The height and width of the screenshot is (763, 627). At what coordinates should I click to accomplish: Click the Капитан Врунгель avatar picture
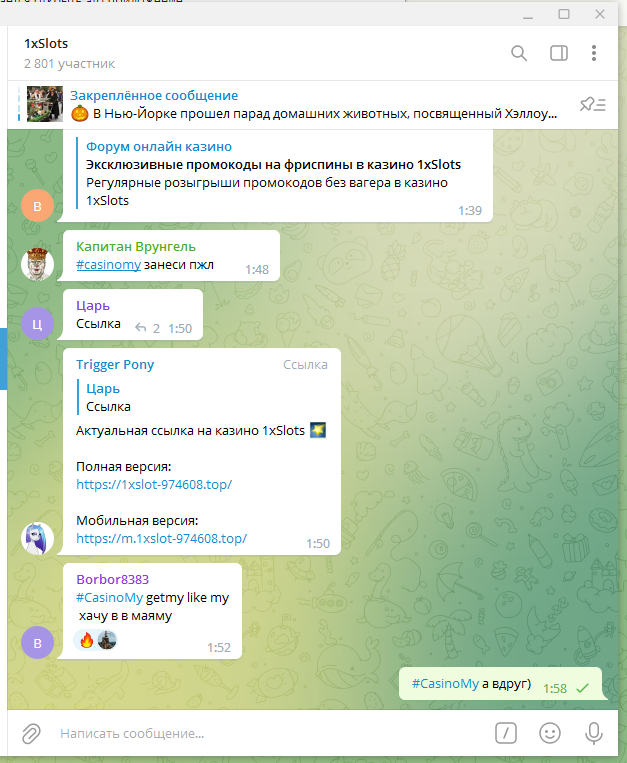click(x=37, y=264)
